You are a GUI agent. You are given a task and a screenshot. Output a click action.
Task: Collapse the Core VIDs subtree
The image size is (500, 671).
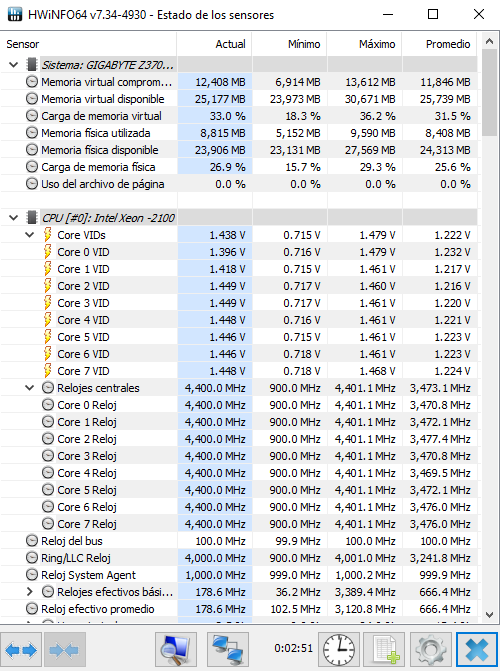(30, 235)
